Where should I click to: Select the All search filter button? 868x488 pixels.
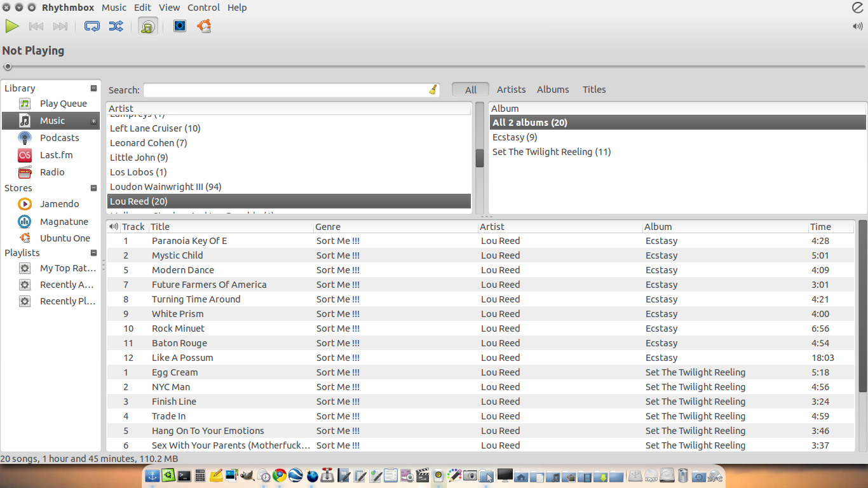[x=470, y=90]
